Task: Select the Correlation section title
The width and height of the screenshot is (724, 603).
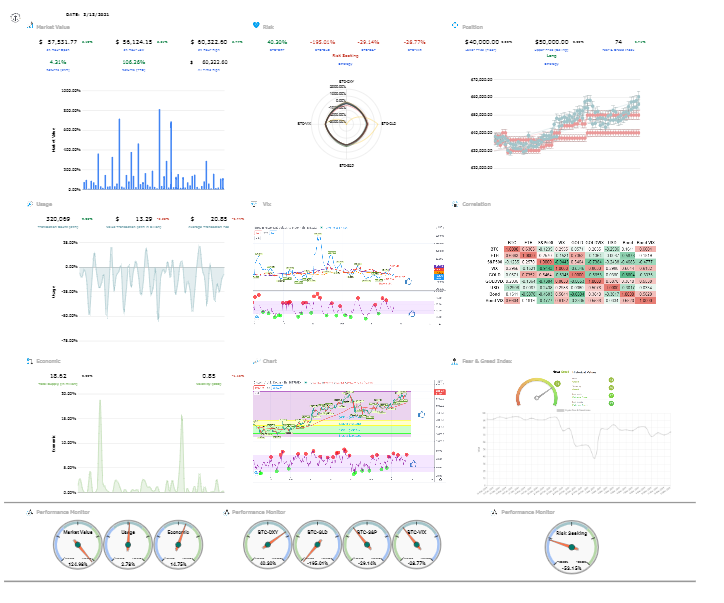Action: (477, 204)
